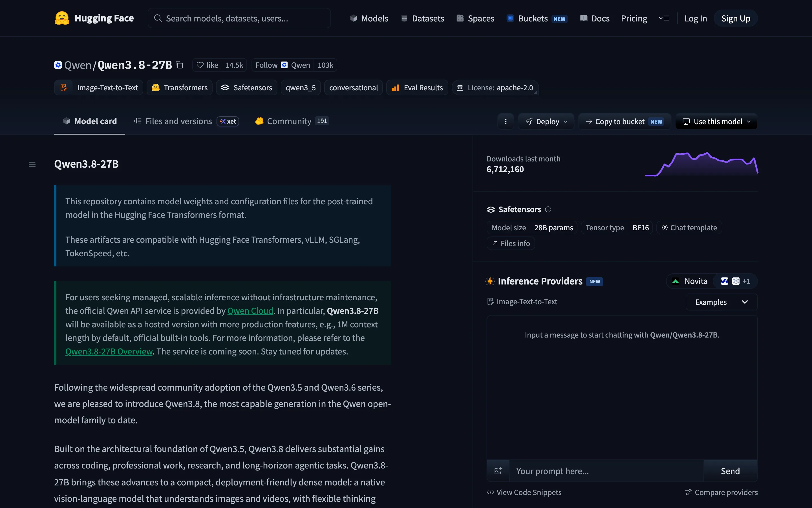Open the Deploy dropdown
The height and width of the screenshot is (508, 812).
(x=546, y=121)
